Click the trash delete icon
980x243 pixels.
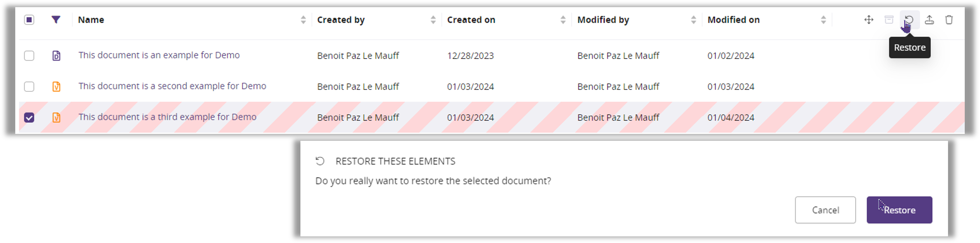pyautogui.click(x=949, y=19)
